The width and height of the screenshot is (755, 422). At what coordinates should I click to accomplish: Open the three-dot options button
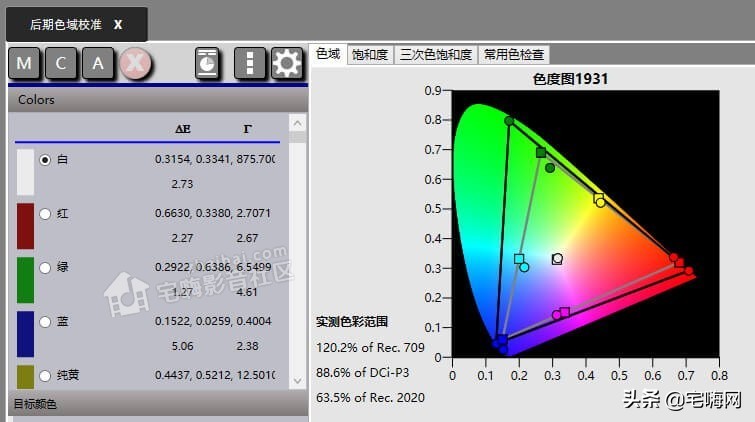pyautogui.click(x=249, y=63)
